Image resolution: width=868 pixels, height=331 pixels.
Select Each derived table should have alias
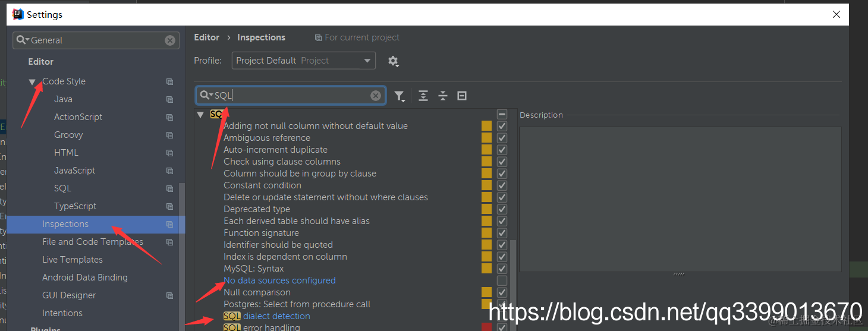[x=297, y=221]
